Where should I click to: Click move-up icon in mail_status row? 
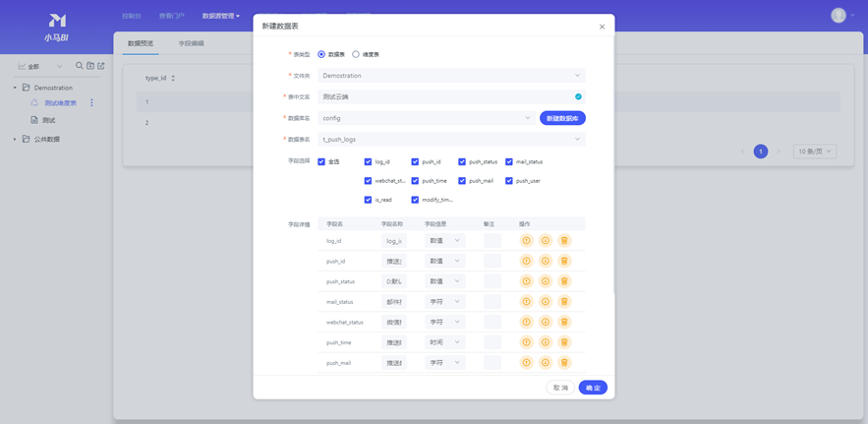(526, 302)
